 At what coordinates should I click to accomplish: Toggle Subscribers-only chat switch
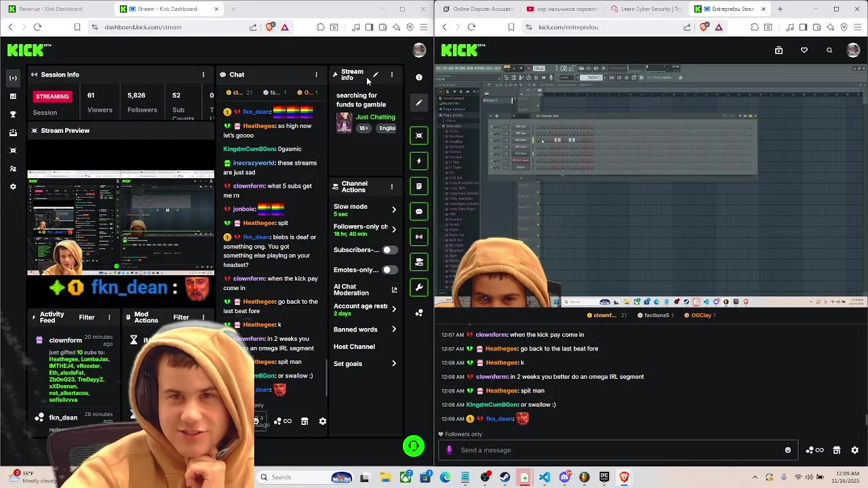click(x=389, y=250)
